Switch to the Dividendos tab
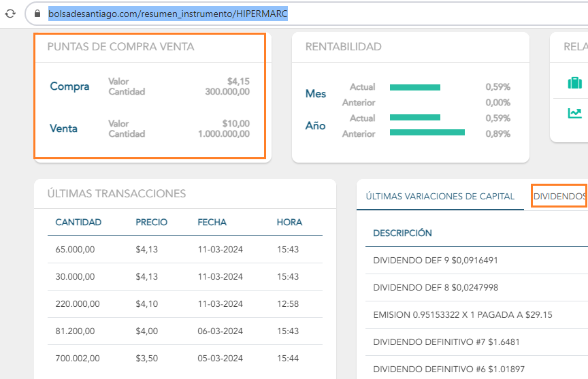Image resolution: width=588 pixels, height=379 pixels. 559,197
